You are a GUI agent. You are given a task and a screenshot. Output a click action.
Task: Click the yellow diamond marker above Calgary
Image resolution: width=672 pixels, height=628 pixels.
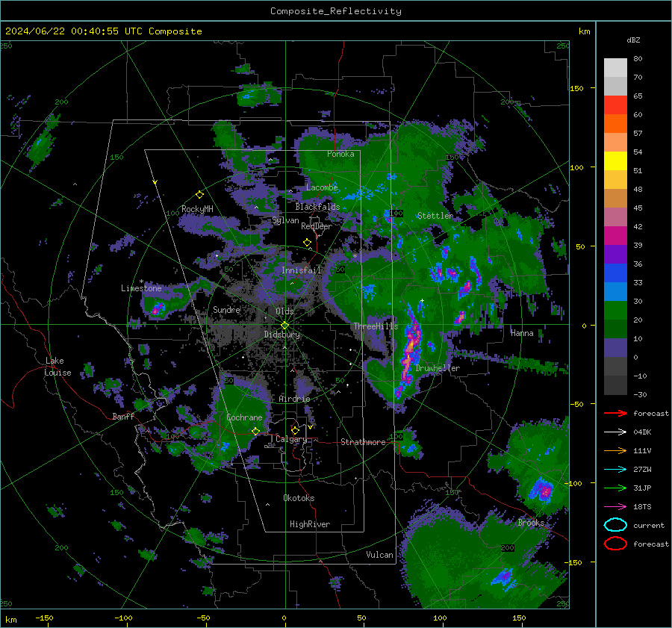295,430
